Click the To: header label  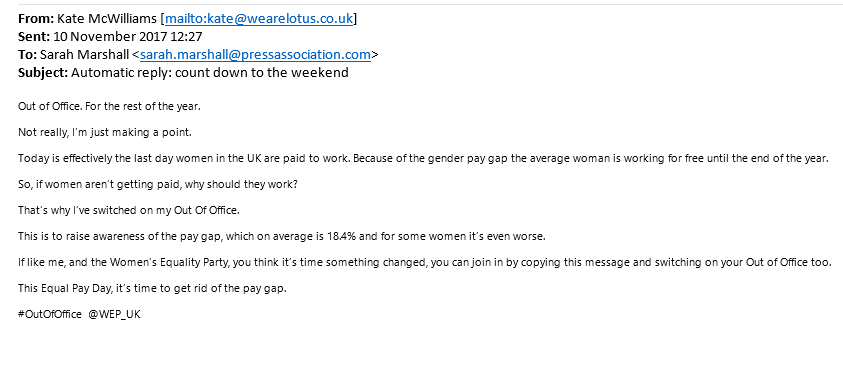[x=27, y=55]
